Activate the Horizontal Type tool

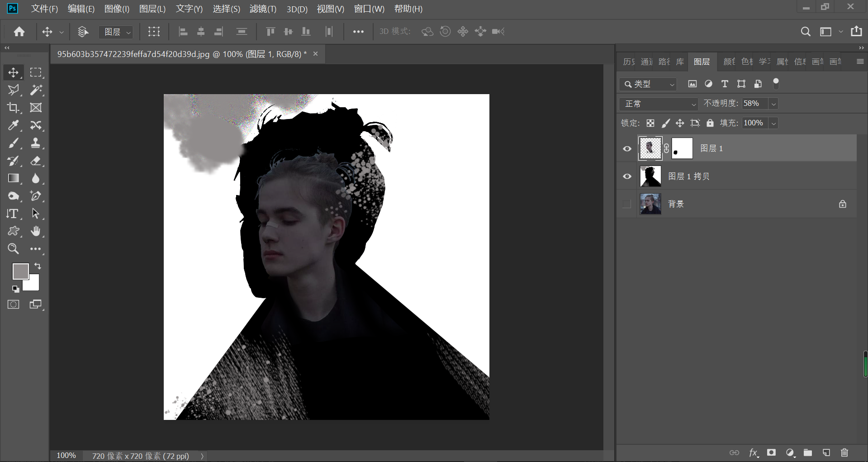(13, 214)
